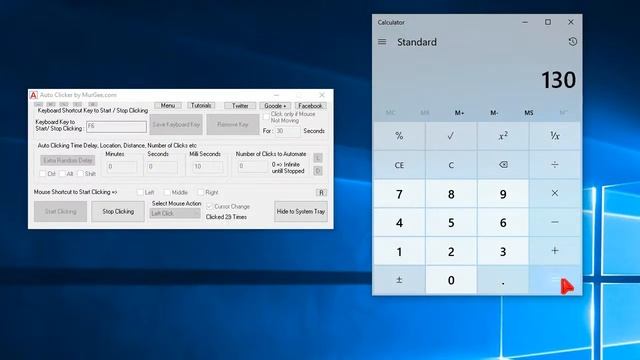Image resolution: width=640 pixels, height=360 pixels.
Task: Focus the Keyboard Key shortcut field
Action: (116, 127)
